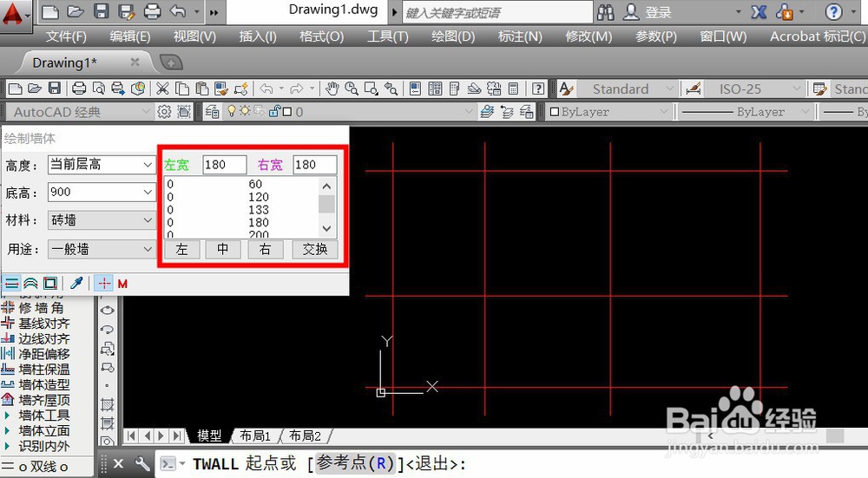This screenshot has width=868, height=478.
Task: Open the 绘图(D) menu
Action: [x=453, y=36]
